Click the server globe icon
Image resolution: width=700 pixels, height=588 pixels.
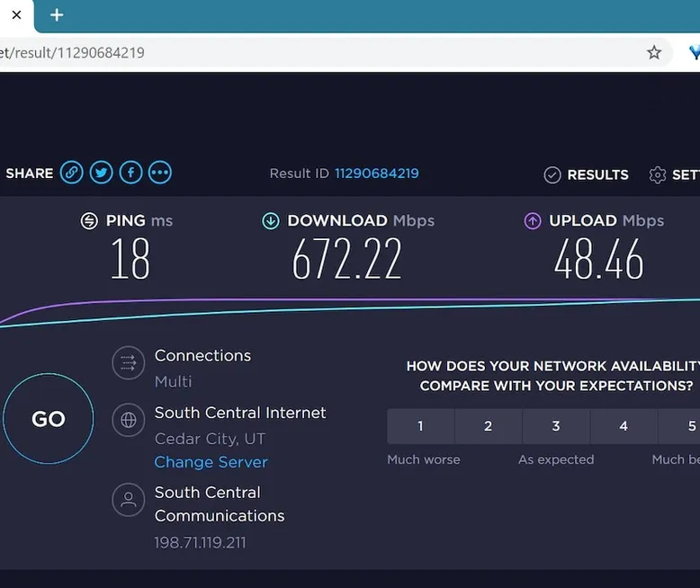(128, 420)
